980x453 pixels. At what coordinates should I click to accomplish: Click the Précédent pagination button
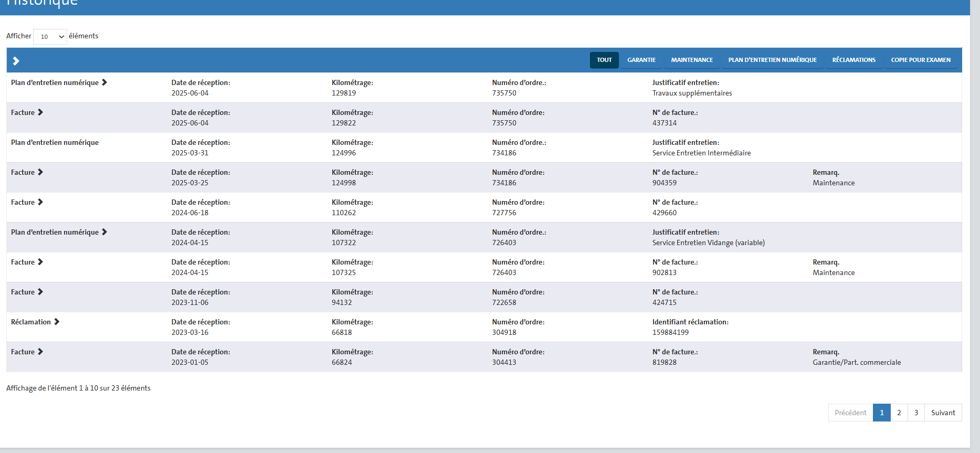point(850,413)
